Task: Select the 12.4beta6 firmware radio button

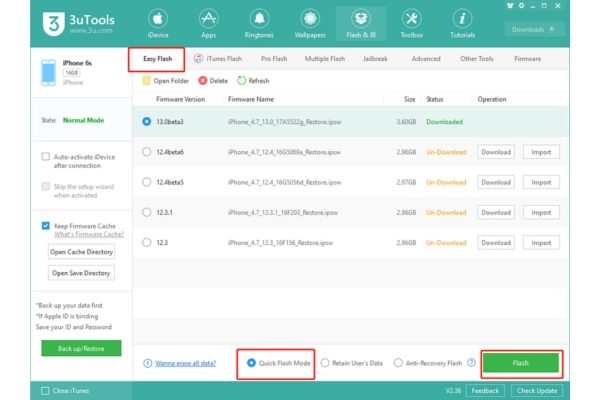Action: click(x=147, y=152)
